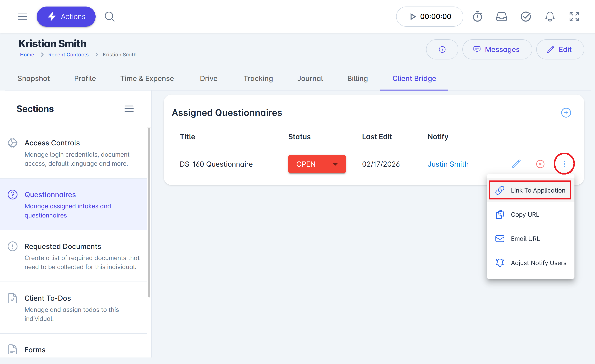This screenshot has width=595, height=364.
Task: Choose Copy URL from menu
Action: click(x=525, y=214)
